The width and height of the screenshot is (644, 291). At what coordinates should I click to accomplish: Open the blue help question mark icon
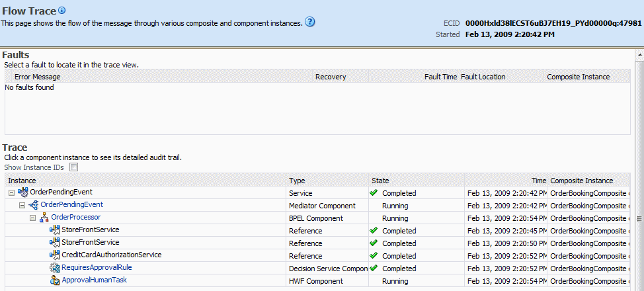pos(310,22)
